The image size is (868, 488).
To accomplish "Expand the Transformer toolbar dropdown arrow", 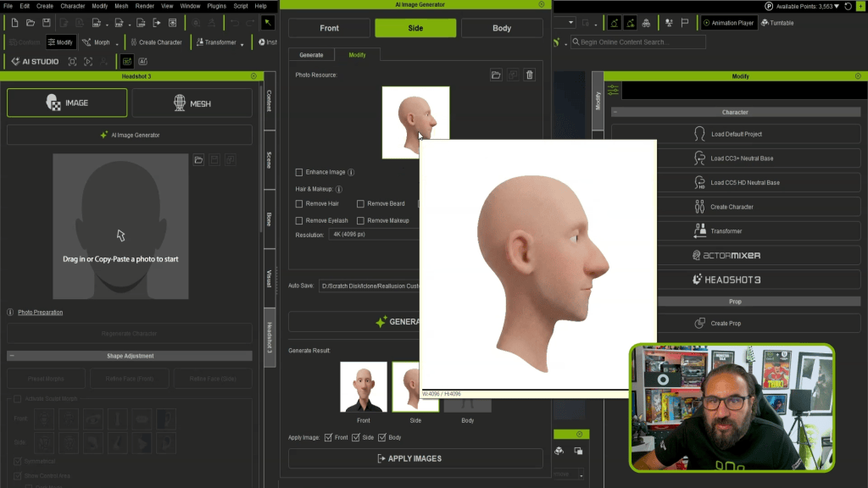I will coord(242,43).
